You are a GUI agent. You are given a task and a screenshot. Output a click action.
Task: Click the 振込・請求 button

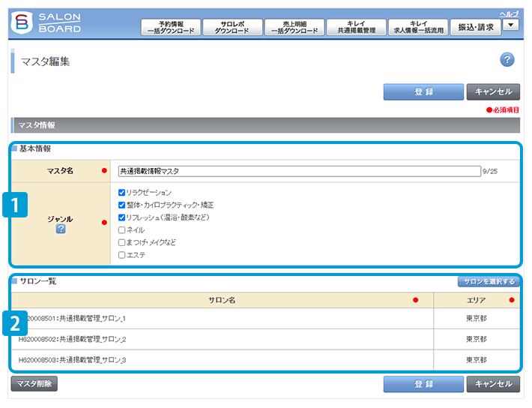click(x=475, y=27)
